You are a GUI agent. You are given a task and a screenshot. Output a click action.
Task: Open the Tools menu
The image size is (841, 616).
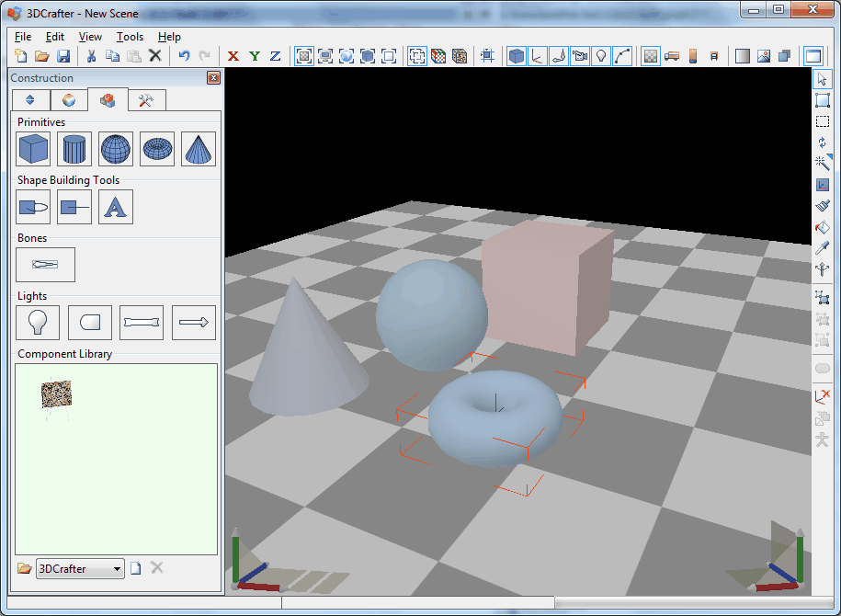130,37
